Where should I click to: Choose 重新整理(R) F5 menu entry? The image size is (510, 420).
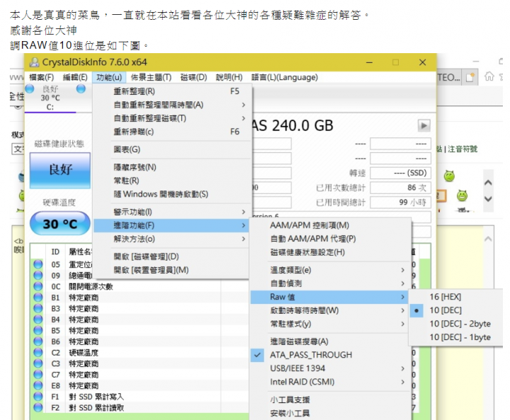(172, 91)
